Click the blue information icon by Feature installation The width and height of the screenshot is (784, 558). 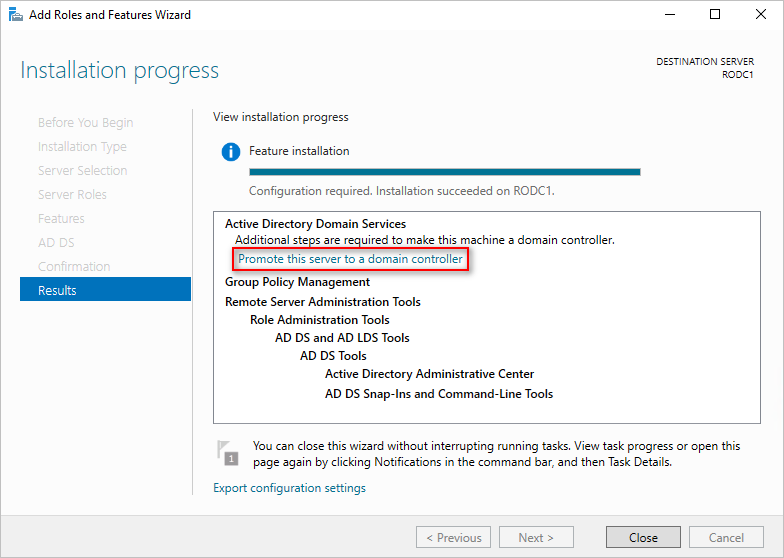[x=230, y=152]
